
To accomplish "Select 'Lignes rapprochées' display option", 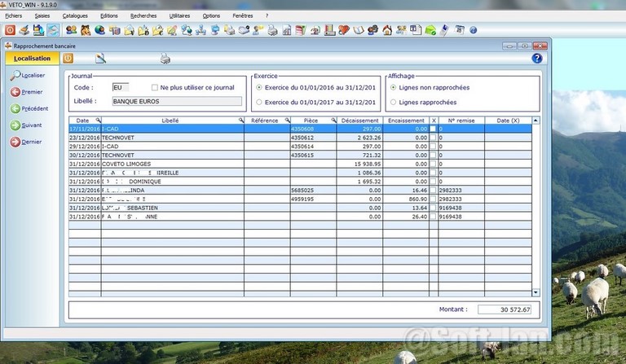I will coord(394,103).
